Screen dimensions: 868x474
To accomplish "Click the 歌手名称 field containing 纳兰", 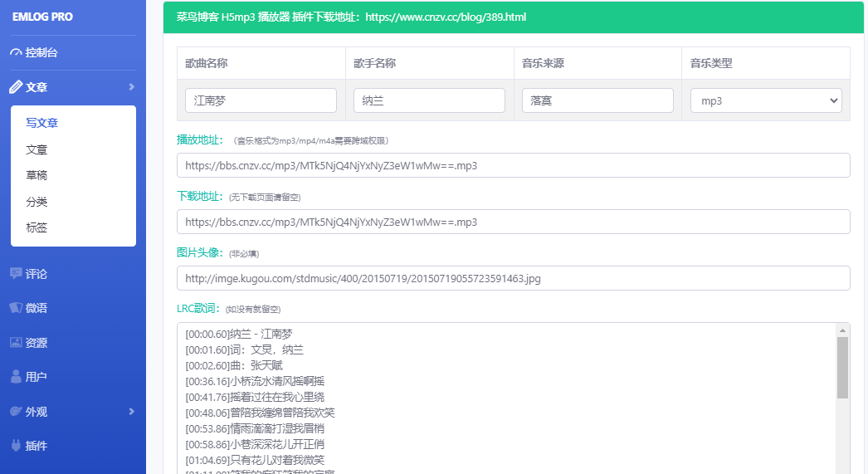I will 429,100.
